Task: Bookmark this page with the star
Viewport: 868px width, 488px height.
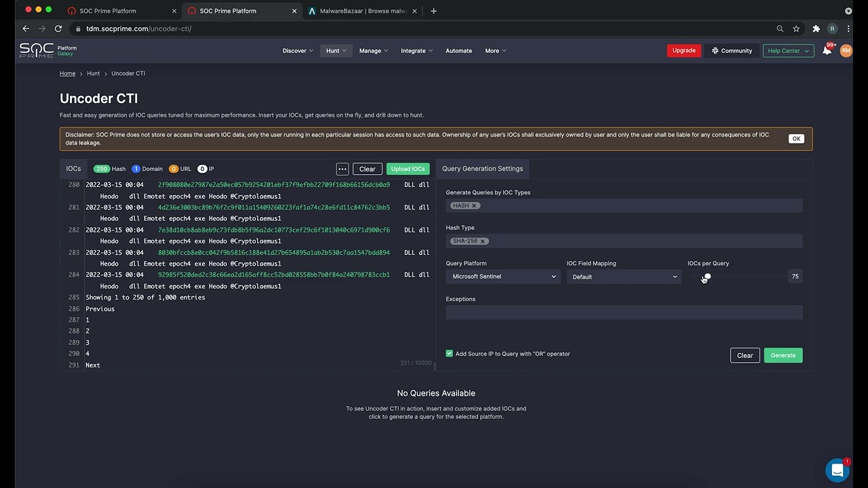Action: (796, 28)
